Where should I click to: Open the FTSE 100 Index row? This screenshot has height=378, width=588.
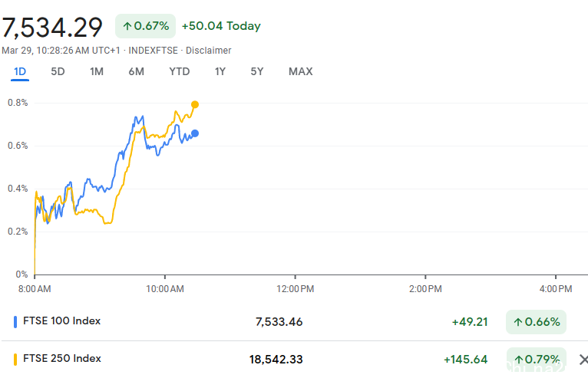pyautogui.click(x=62, y=321)
